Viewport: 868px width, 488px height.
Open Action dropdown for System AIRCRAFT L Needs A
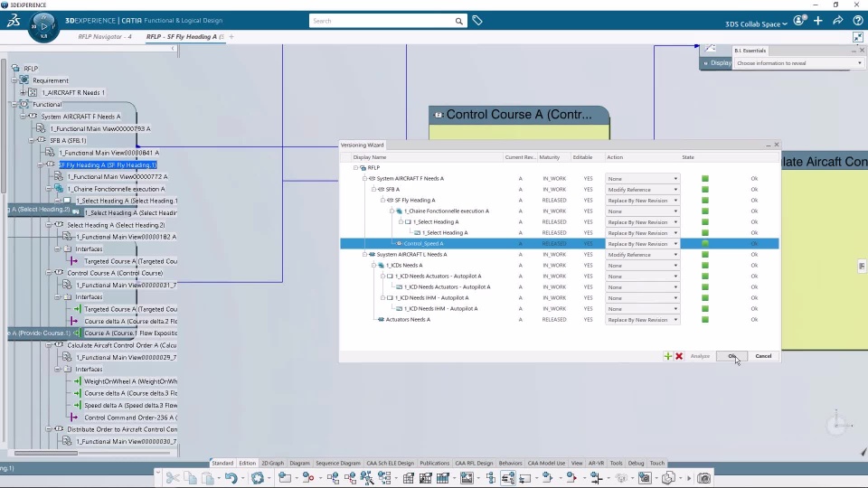pyautogui.click(x=642, y=255)
